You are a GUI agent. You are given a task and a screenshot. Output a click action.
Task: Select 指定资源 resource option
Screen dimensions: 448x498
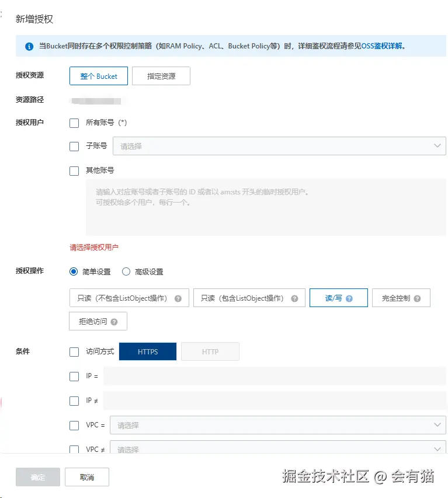click(161, 76)
